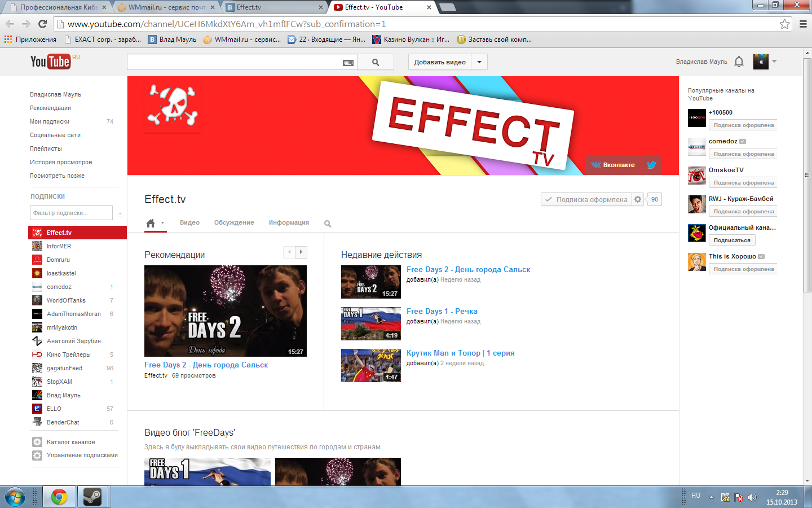Show next recommended video arrow
Image resolution: width=812 pixels, height=508 pixels.
click(x=301, y=252)
